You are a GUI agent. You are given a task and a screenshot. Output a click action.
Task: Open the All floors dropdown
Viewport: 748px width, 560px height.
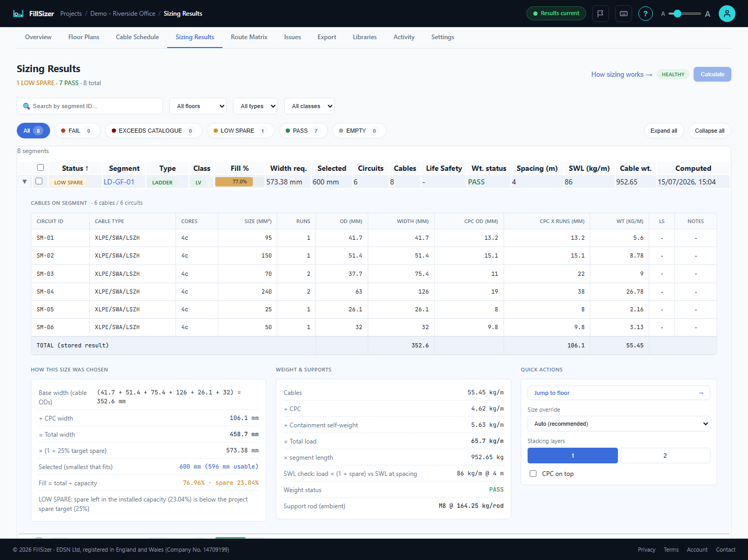click(x=198, y=106)
